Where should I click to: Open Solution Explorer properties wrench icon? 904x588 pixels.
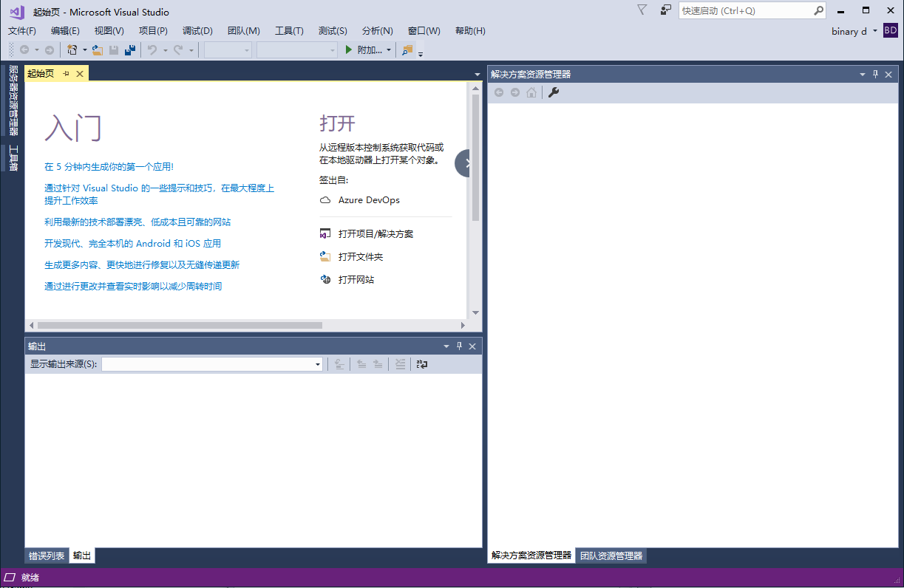[x=554, y=92]
